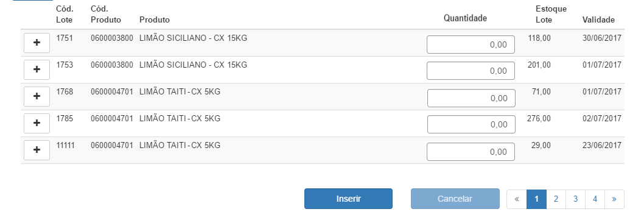Click the Inserir button
The width and height of the screenshot is (644, 220).
click(x=348, y=199)
